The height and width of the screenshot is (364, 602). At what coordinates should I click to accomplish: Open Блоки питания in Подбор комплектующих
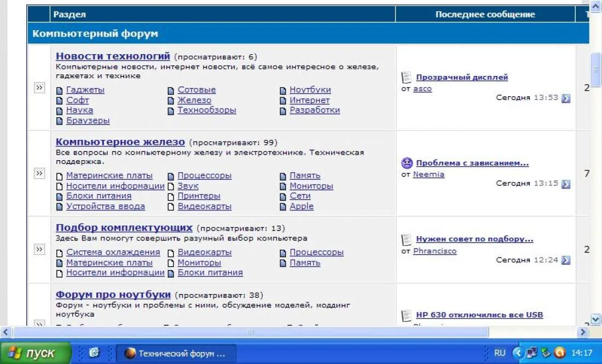click(210, 273)
